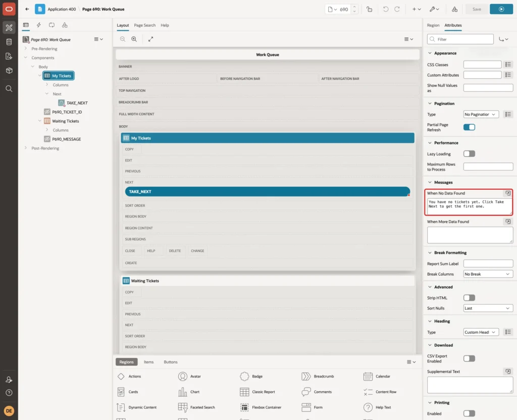Select the Items gallery tab
Image resolution: width=517 pixels, height=420 pixels.
tap(149, 362)
